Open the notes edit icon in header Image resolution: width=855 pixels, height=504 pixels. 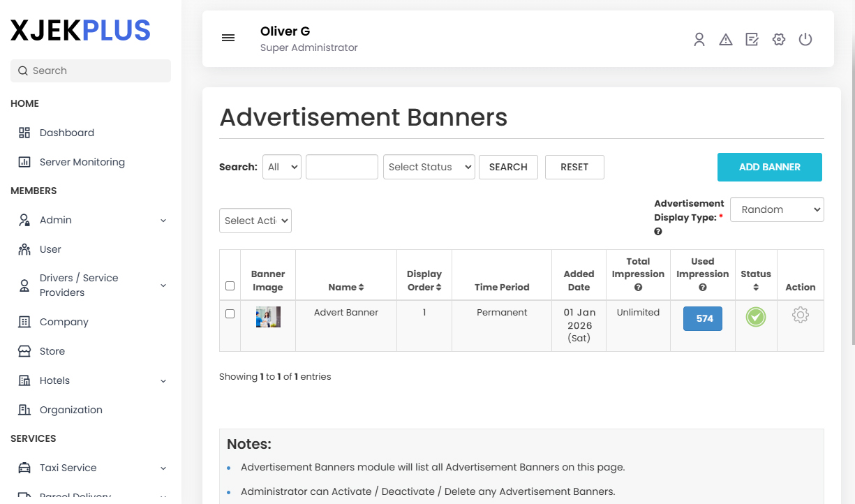[752, 39]
